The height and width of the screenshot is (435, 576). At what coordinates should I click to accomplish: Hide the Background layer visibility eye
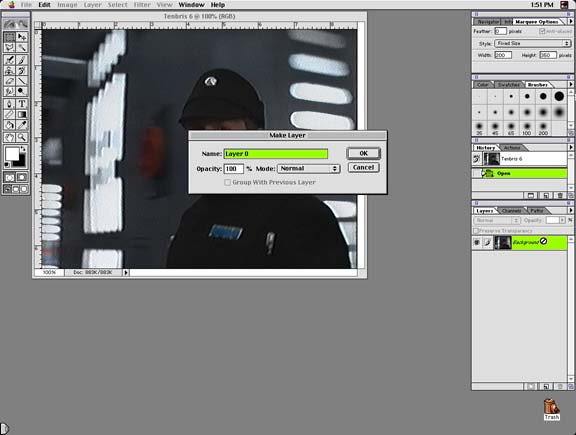coord(477,242)
